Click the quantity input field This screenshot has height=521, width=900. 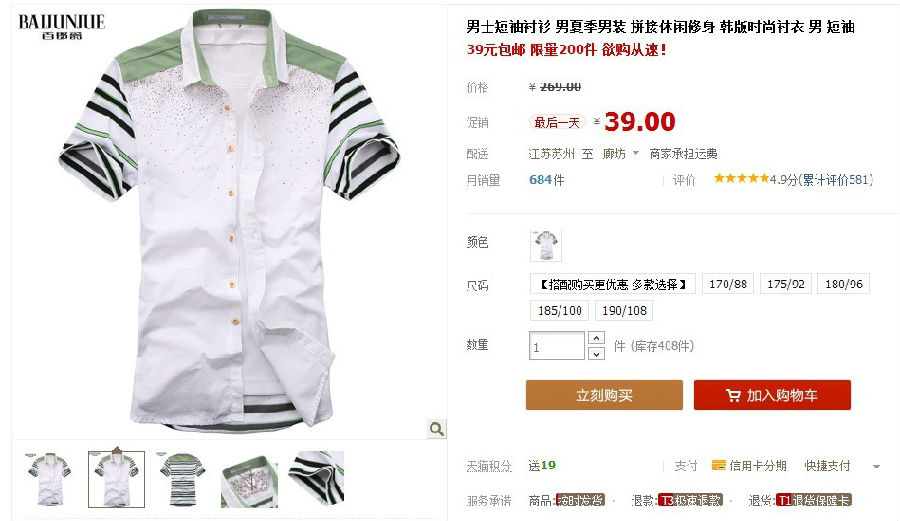557,346
